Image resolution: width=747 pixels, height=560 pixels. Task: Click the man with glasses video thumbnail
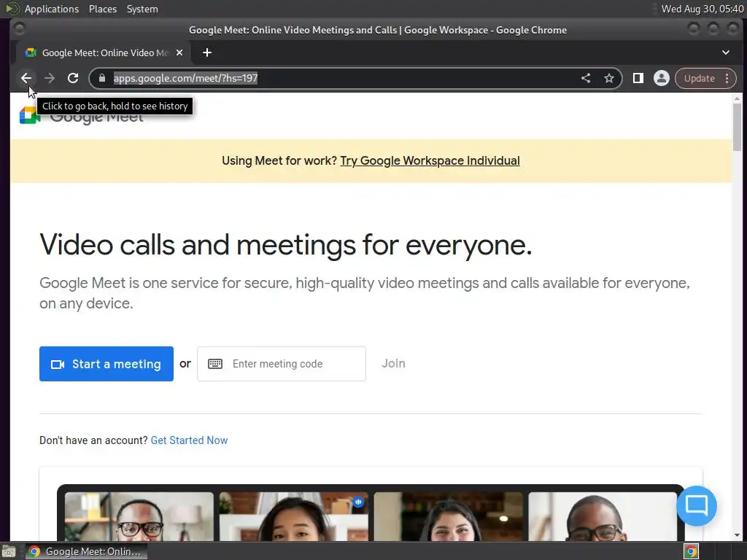pyautogui.click(x=139, y=516)
